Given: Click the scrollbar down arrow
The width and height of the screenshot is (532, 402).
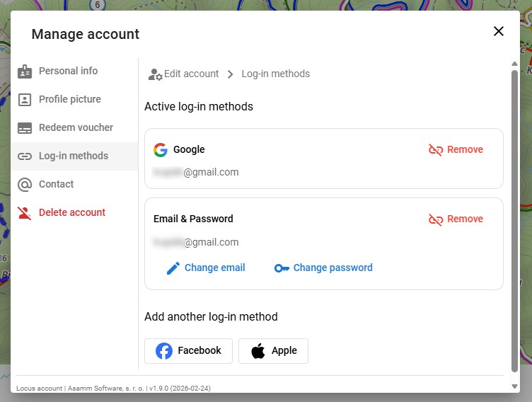Looking at the screenshot, I should point(514,386).
